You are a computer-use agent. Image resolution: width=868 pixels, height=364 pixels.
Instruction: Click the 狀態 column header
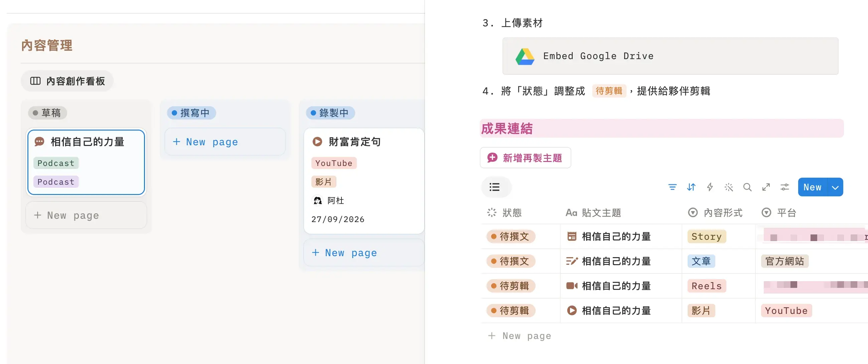(504, 212)
